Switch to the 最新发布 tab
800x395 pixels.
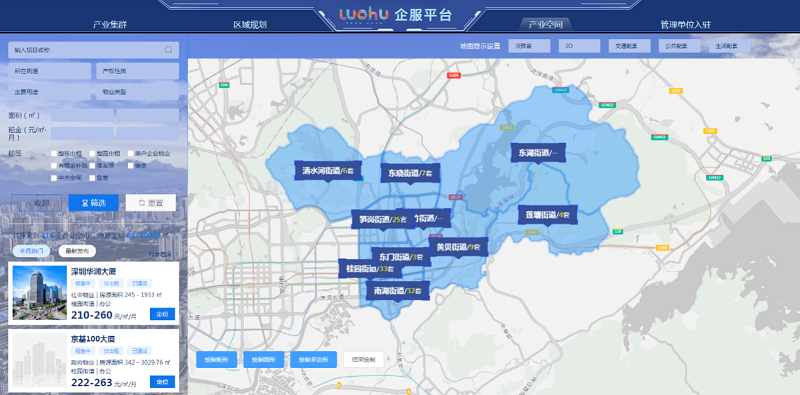click(x=77, y=251)
